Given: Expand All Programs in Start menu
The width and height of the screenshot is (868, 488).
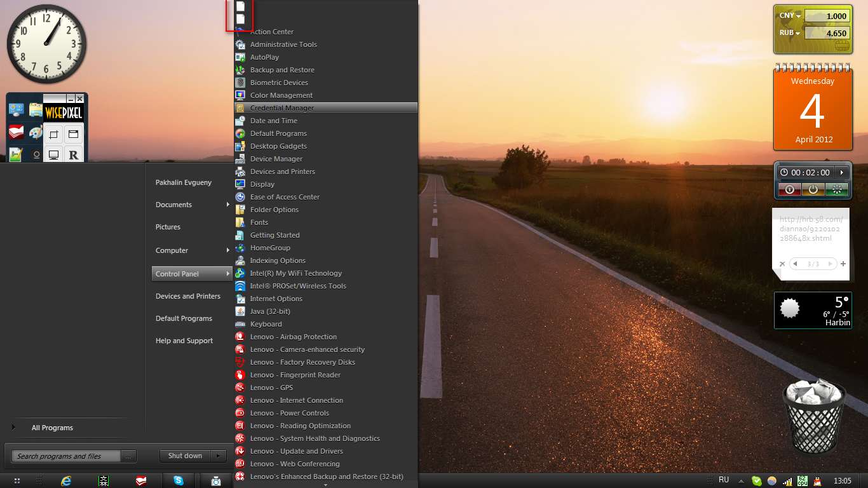Looking at the screenshot, I should (52, 428).
